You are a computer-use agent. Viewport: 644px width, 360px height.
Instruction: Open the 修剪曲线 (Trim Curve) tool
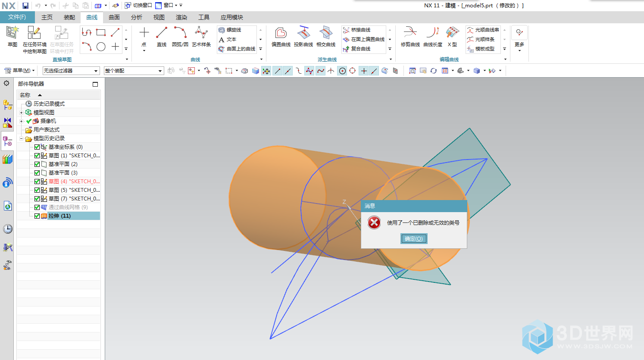410,36
